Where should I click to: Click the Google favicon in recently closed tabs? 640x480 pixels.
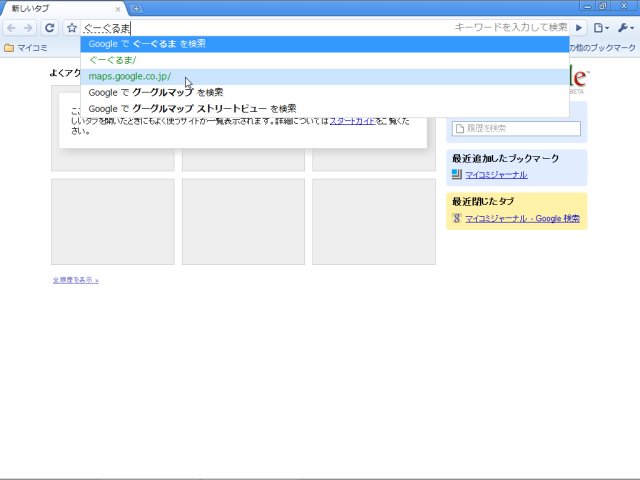pos(457,218)
